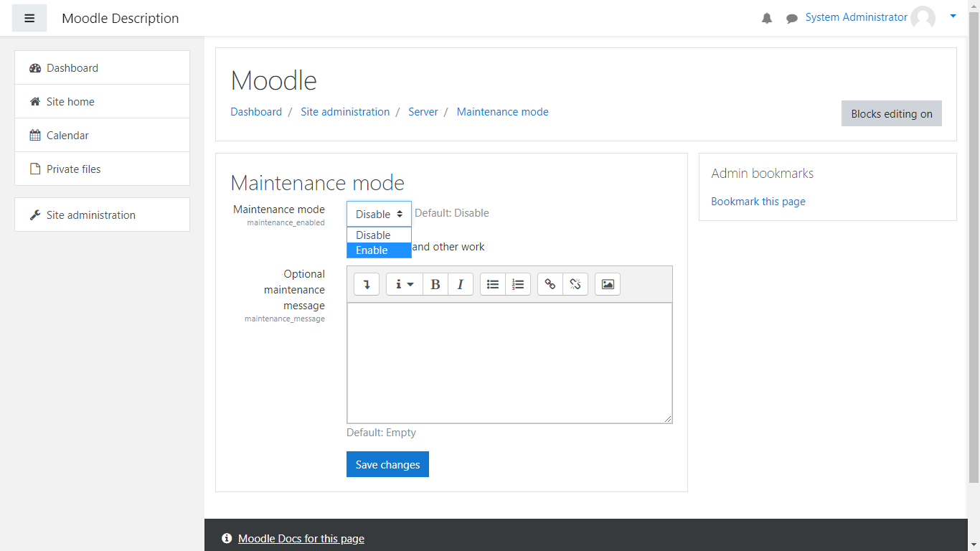Screen dimensions: 980x551
Task: Insert an image via editor toolbar
Action: click(608, 284)
